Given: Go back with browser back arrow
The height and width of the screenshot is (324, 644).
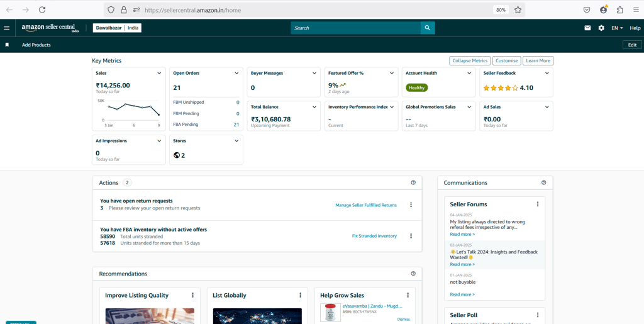Looking at the screenshot, I should [x=9, y=10].
